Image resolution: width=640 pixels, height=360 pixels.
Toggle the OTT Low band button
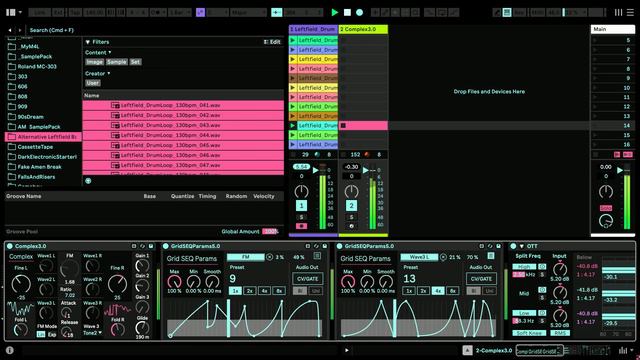click(x=524, y=313)
